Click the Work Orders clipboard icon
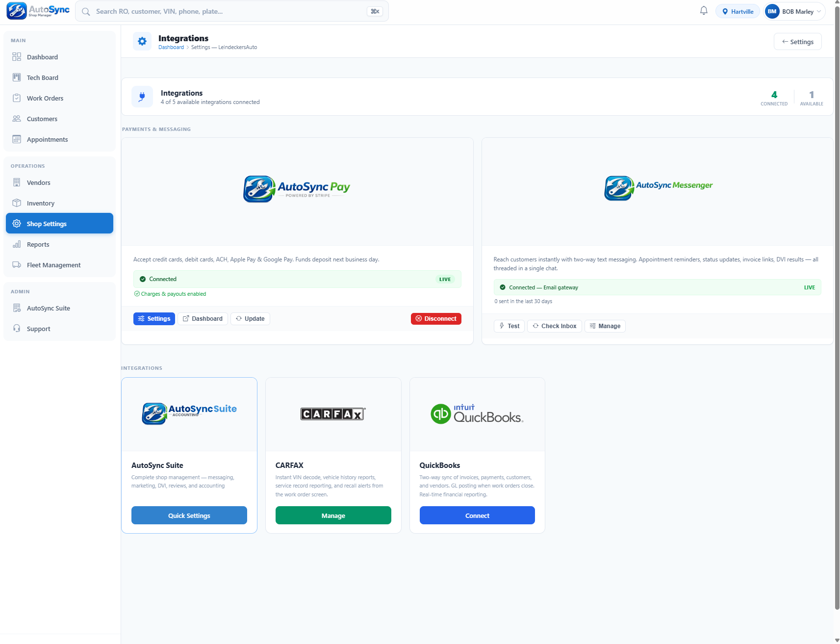Screen dimensions: 840x644 [17, 98]
